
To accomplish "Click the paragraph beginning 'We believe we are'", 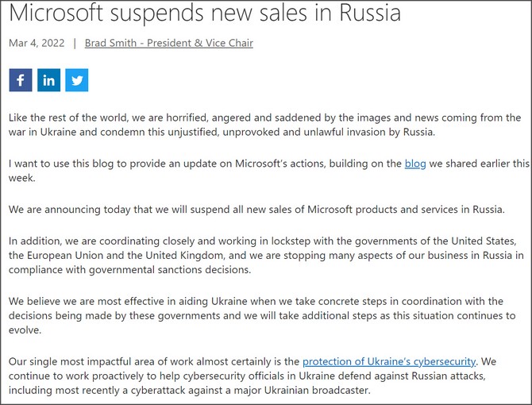I will point(262,315).
